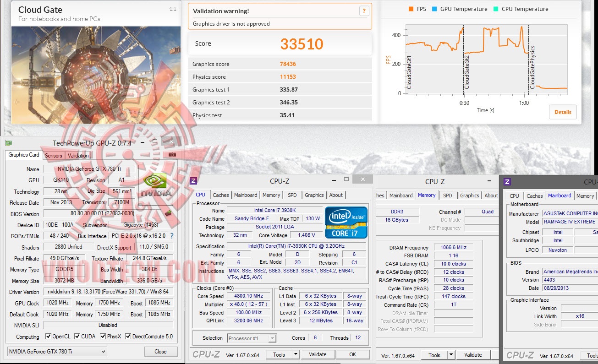Toggle the CUDA checkbox in GPU-Z

[77, 337]
